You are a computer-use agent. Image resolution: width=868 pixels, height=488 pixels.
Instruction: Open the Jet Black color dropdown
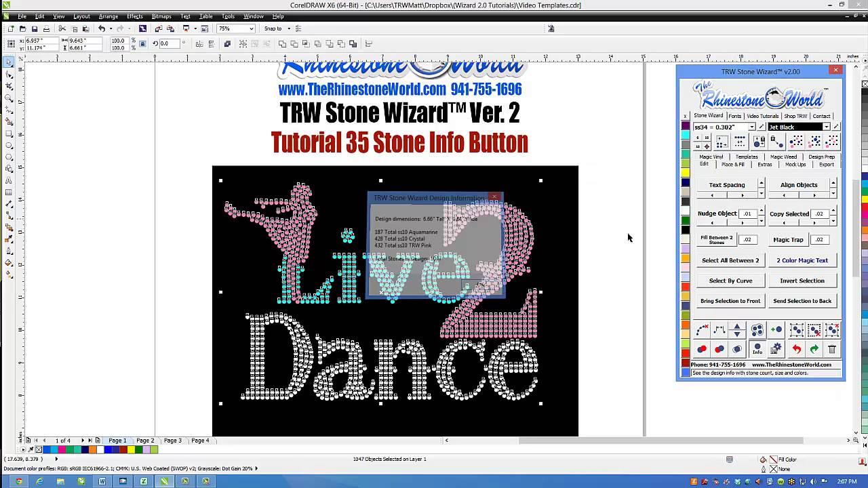(x=826, y=127)
